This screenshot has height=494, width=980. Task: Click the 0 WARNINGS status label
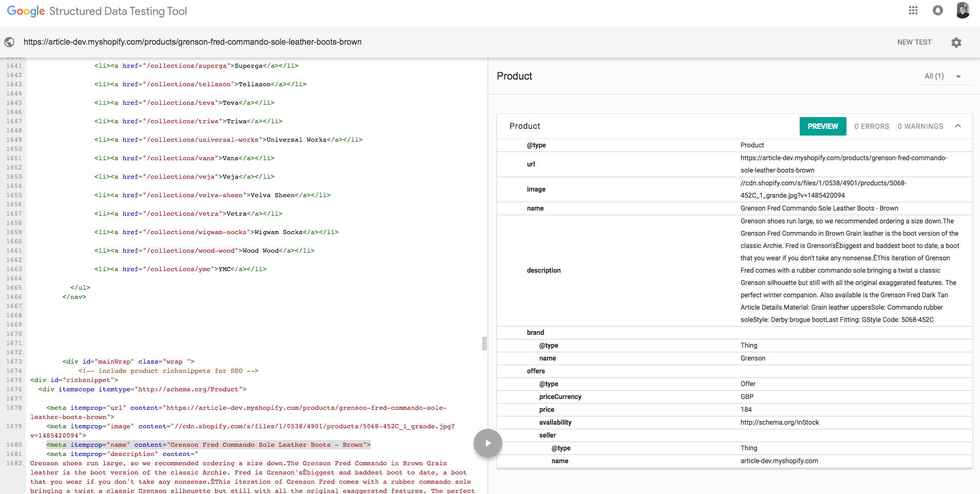920,126
